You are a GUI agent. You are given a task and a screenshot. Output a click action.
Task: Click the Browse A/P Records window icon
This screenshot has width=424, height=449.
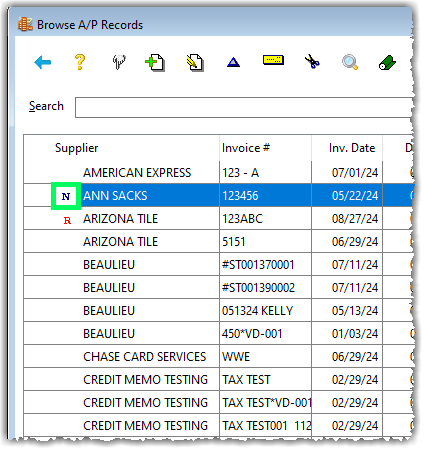pos(25,24)
